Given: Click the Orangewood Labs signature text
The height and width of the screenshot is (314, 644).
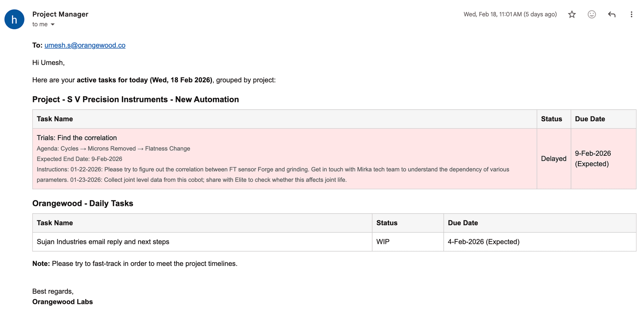Looking at the screenshot, I should pos(63,302).
